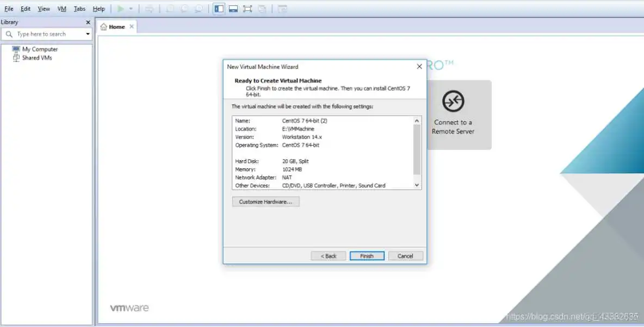Switch to the Home tab
Viewport: 644px width, 327px height.
[116, 26]
